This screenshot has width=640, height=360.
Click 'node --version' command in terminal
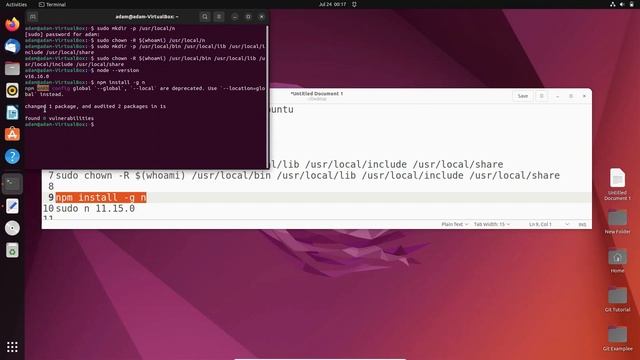118,70
